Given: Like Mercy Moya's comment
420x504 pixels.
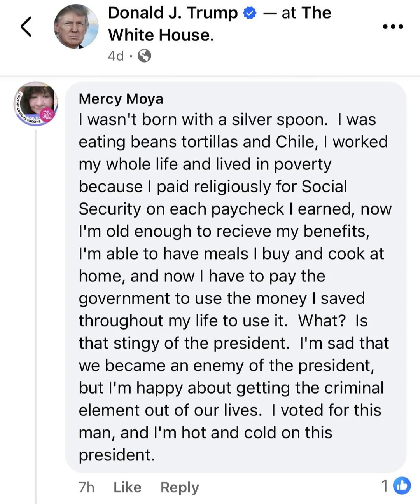Looking at the screenshot, I should (x=127, y=487).
